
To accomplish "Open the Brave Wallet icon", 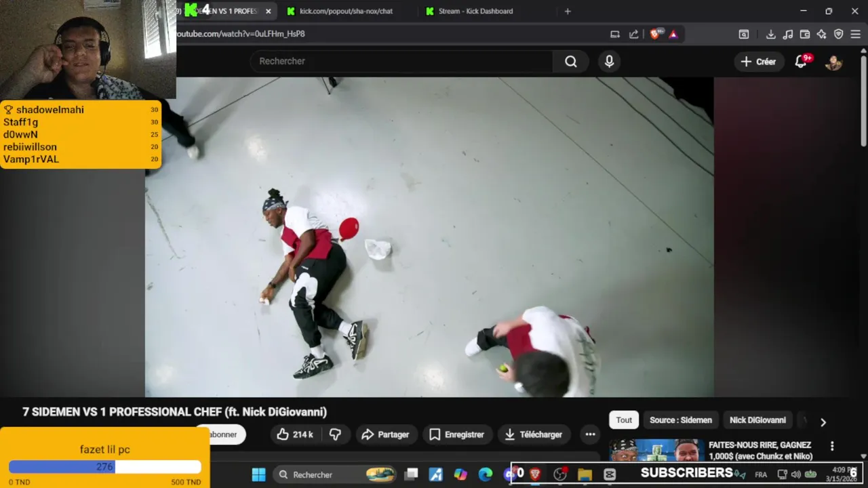I will click(x=805, y=35).
